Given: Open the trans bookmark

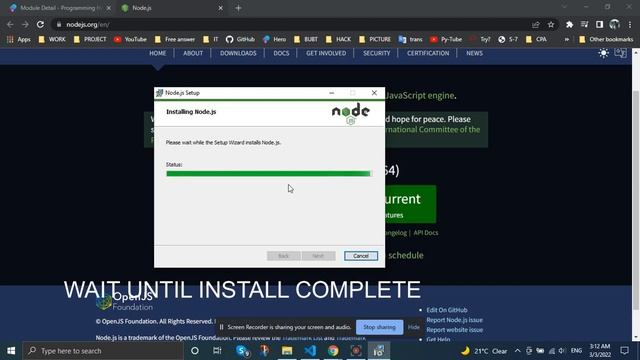Looking at the screenshot, I should pos(411,39).
